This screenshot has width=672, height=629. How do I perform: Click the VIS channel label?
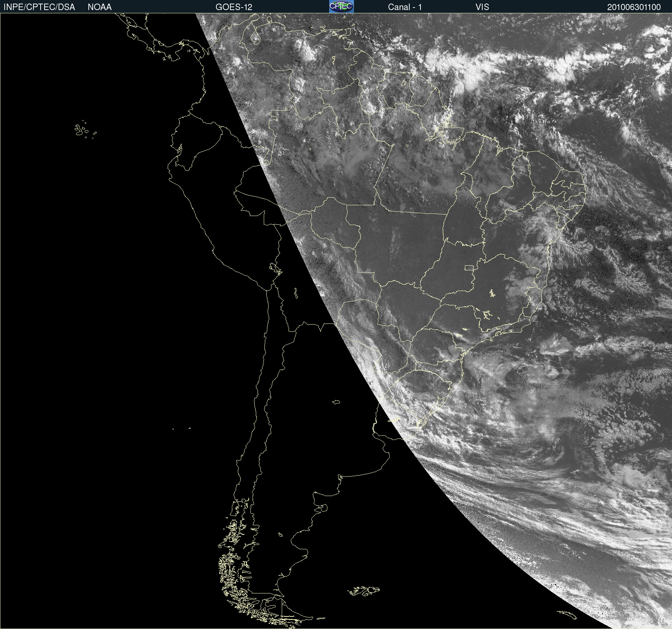click(x=482, y=7)
